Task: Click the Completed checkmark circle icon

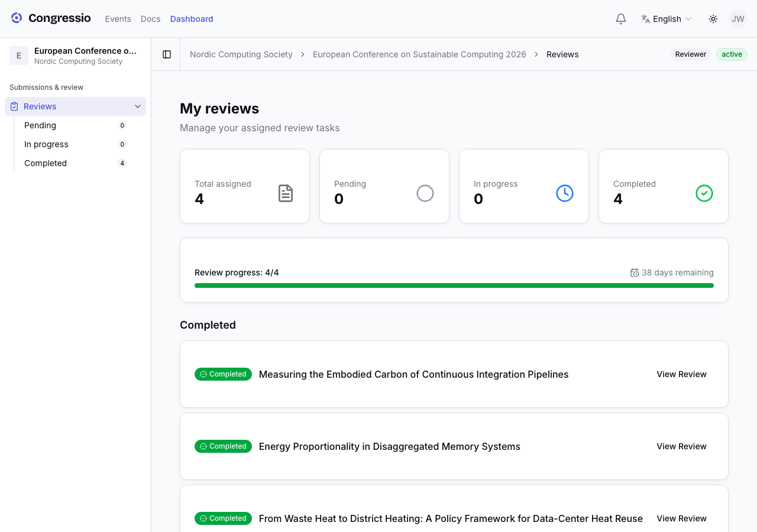Action: point(704,193)
